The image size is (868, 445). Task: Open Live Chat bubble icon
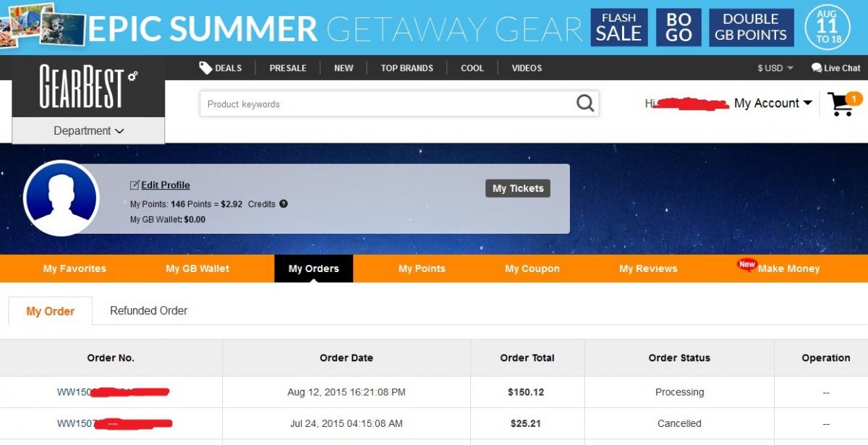(817, 68)
